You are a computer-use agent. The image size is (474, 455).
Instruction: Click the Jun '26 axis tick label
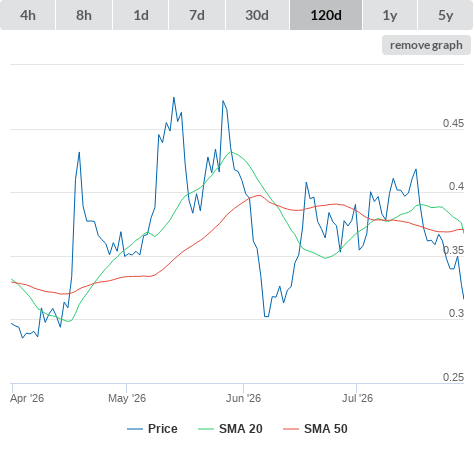(243, 398)
